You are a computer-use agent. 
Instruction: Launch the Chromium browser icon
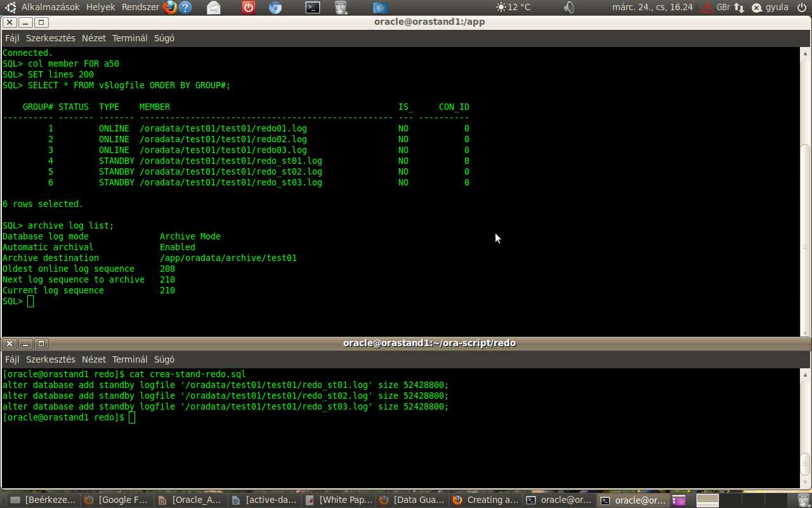tap(275, 8)
